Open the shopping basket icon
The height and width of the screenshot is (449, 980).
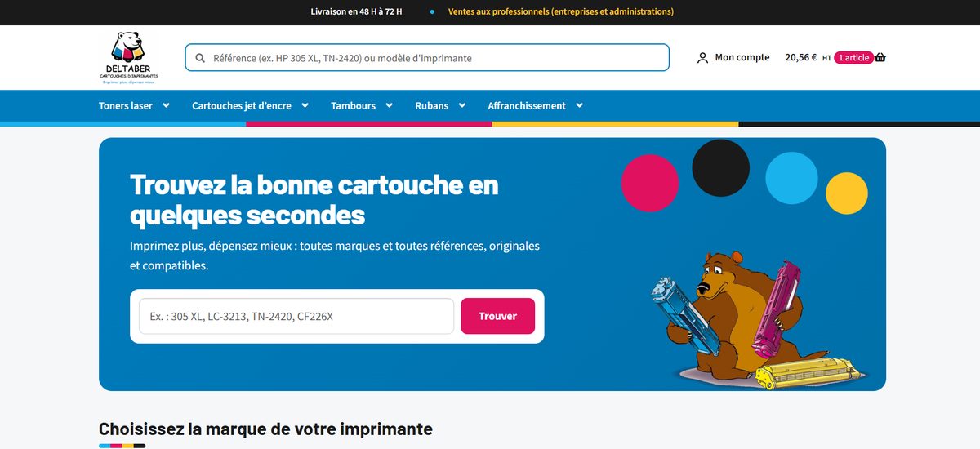[880, 57]
